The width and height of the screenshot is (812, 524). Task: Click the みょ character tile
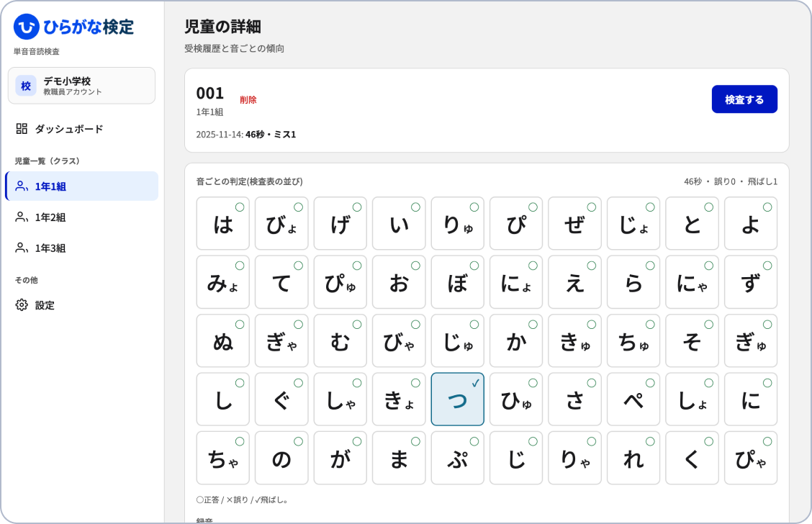click(x=222, y=281)
